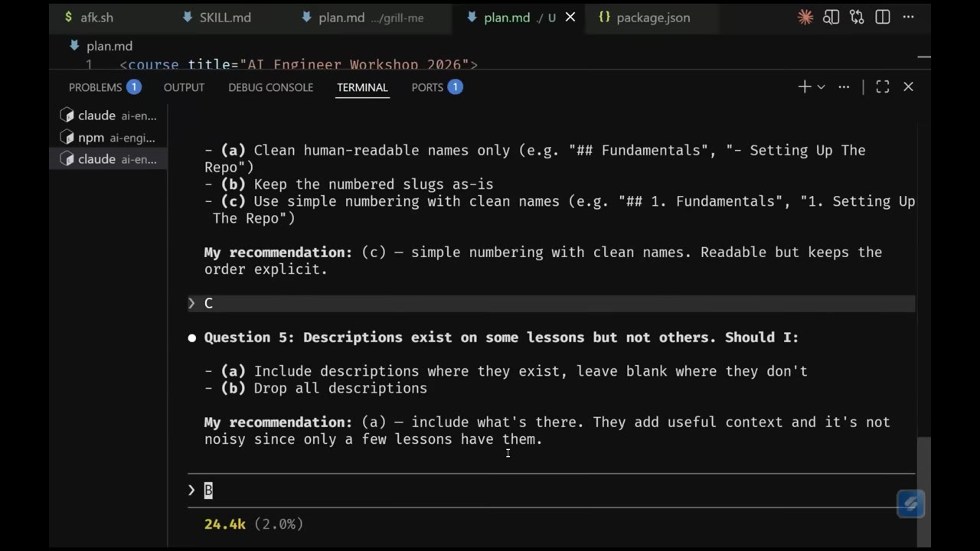980x551 pixels.
Task: Click option '(b) Keep the numbered slugs as-is'
Action: click(348, 184)
